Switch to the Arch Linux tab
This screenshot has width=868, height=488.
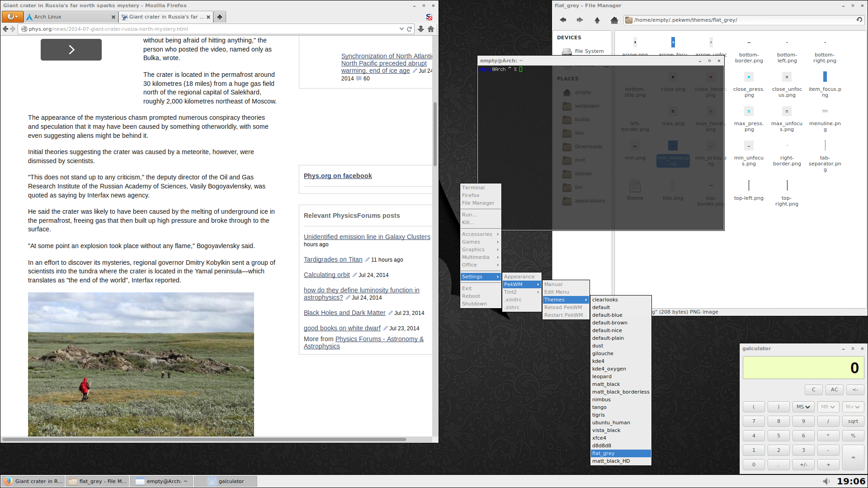coord(71,17)
